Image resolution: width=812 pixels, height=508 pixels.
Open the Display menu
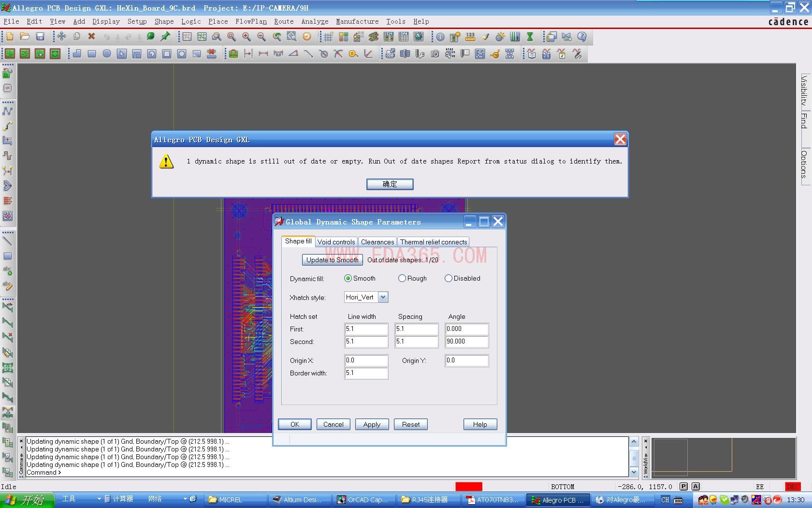[x=106, y=21]
